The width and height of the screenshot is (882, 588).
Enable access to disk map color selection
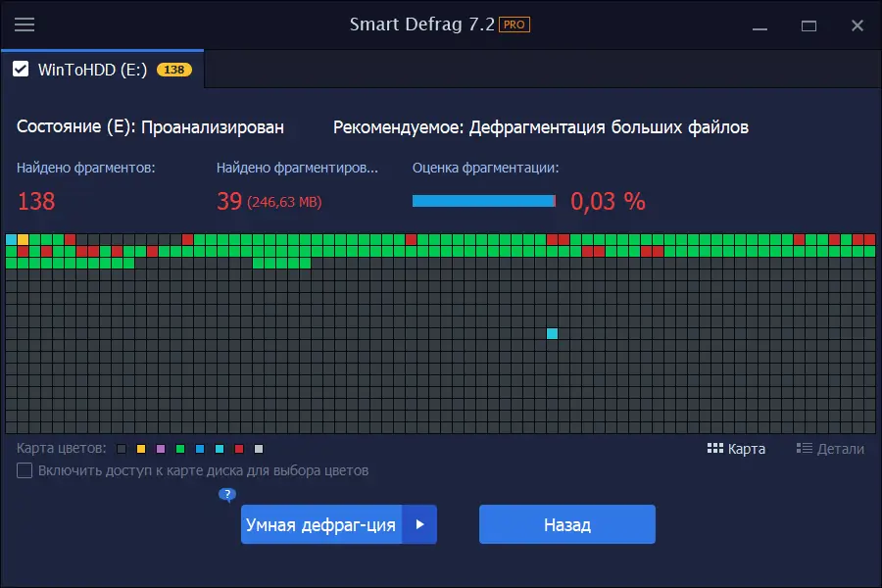coord(24,471)
